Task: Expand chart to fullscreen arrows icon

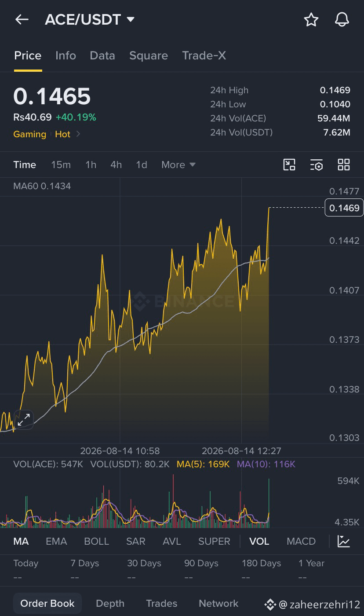Action: pyautogui.click(x=24, y=419)
